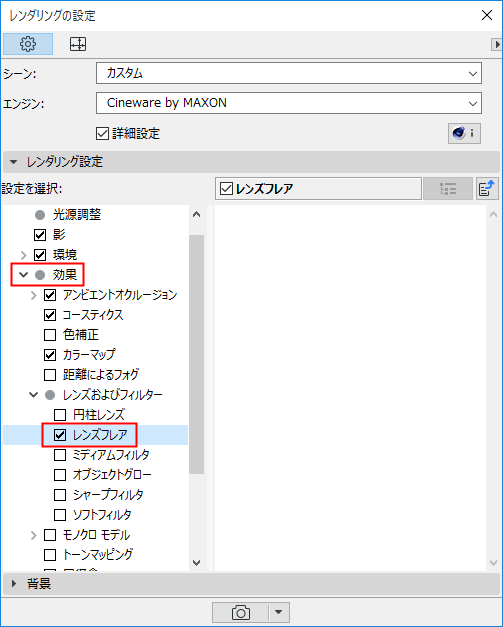Enable the オブジェクトグロー checkbox
Screen dimensions: 503x627
click(60, 475)
